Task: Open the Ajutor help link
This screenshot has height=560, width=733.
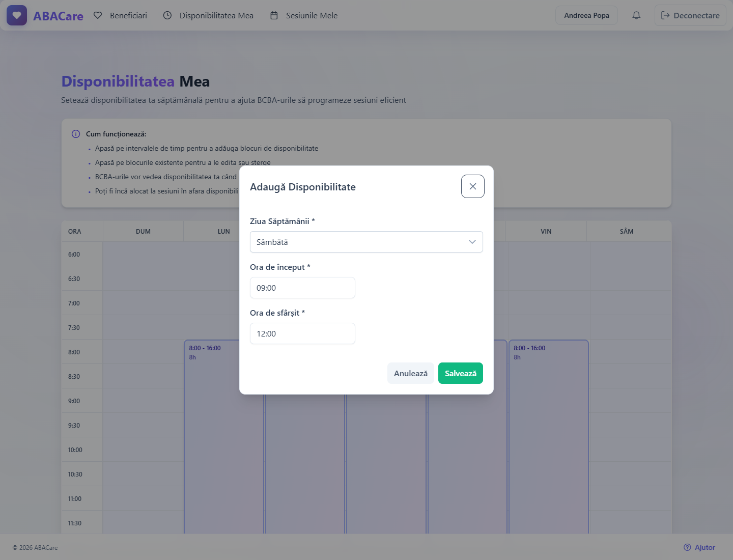Action: [x=699, y=547]
